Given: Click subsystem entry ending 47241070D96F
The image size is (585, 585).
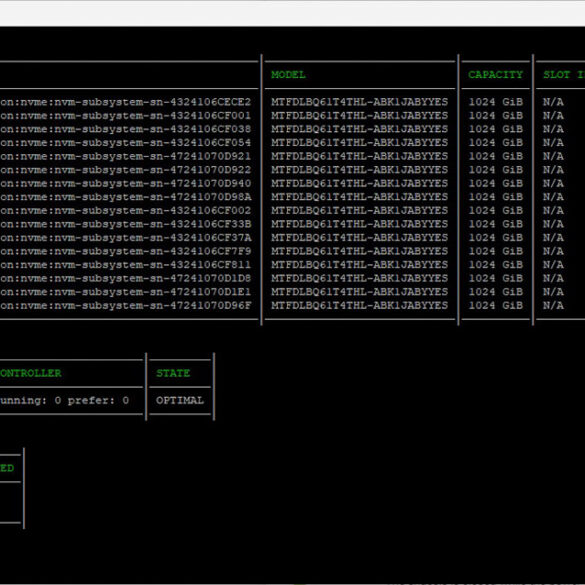Looking at the screenshot, I should [125, 305].
